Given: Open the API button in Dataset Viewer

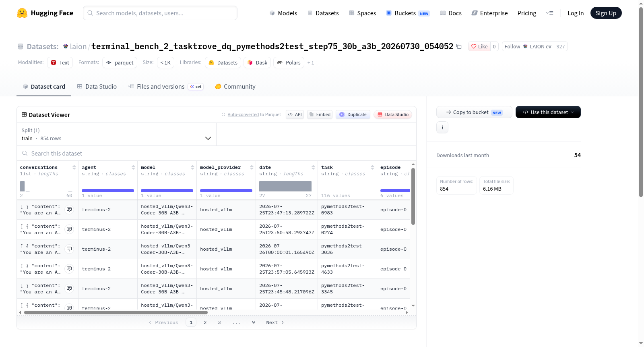Looking at the screenshot, I should coord(295,114).
